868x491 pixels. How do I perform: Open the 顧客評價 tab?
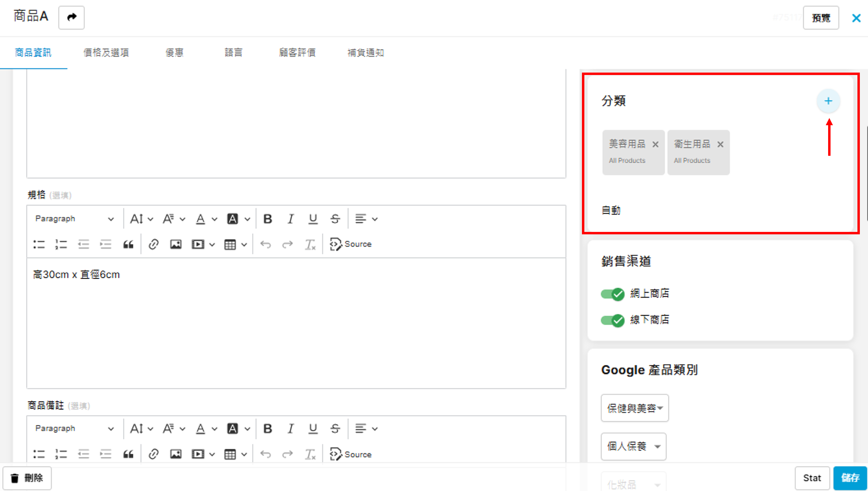coord(297,53)
